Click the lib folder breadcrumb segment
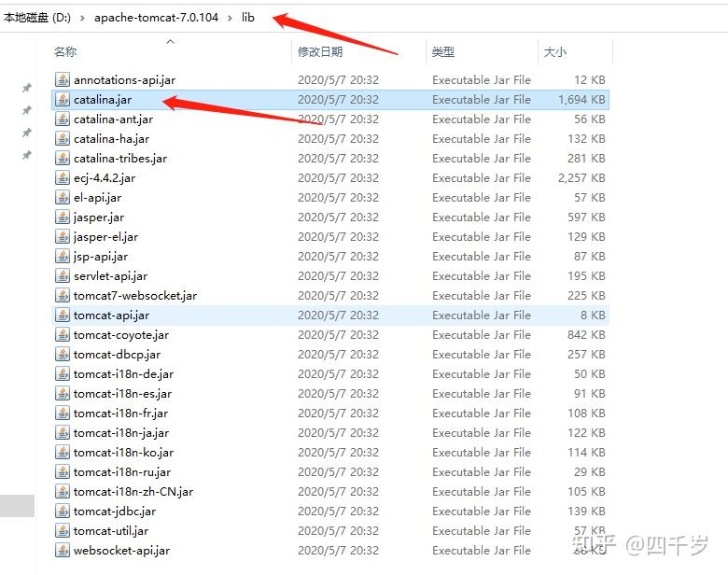The height and width of the screenshot is (575, 728). [248, 18]
